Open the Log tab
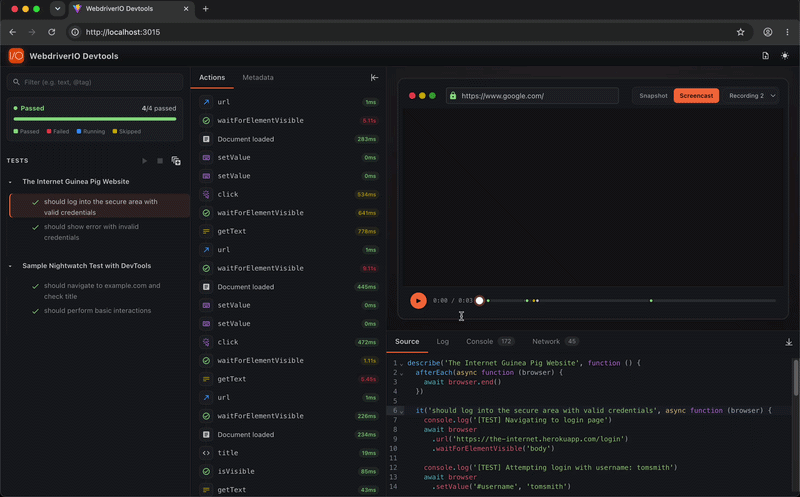 (x=442, y=341)
